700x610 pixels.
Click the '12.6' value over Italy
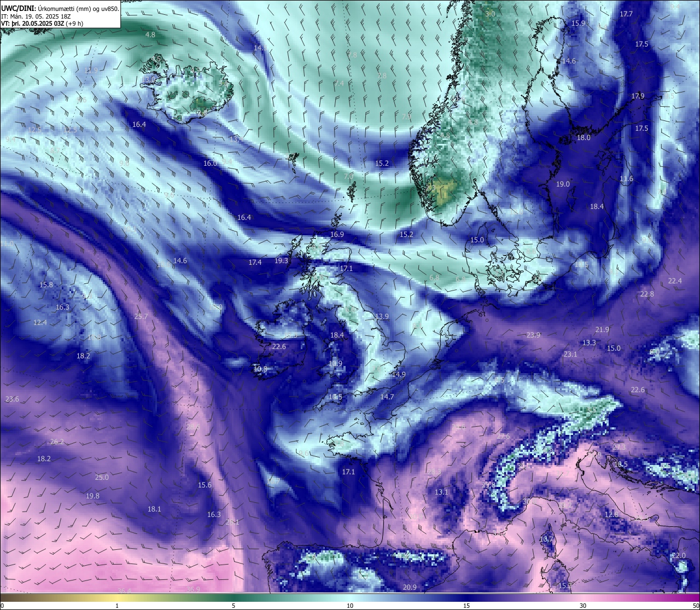pyautogui.click(x=611, y=515)
